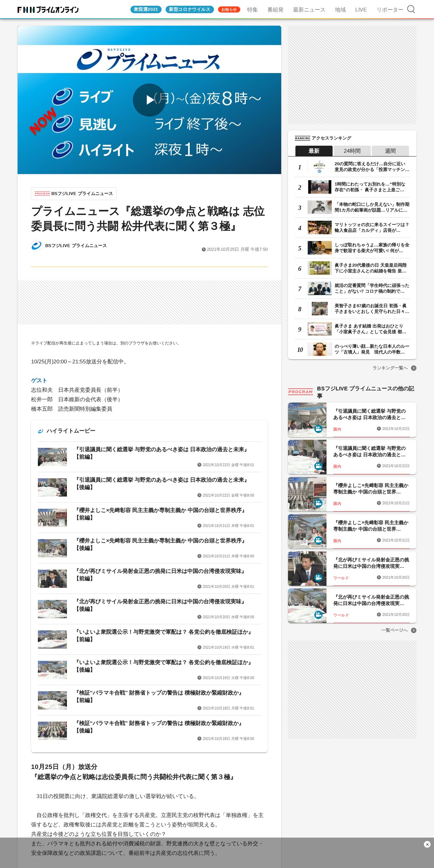Open the search magnifier icon in the header
This screenshot has width=434, height=868.
click(411, 9)
